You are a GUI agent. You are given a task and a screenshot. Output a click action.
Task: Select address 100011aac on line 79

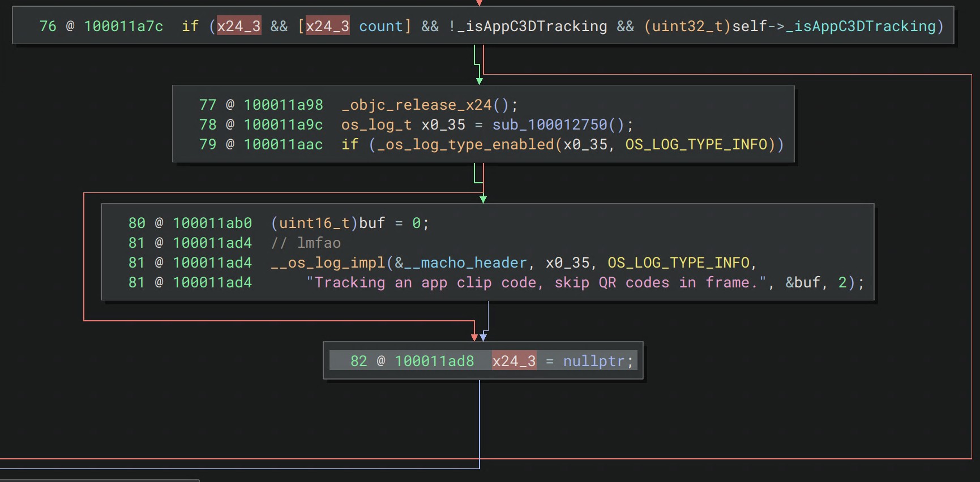283,144
